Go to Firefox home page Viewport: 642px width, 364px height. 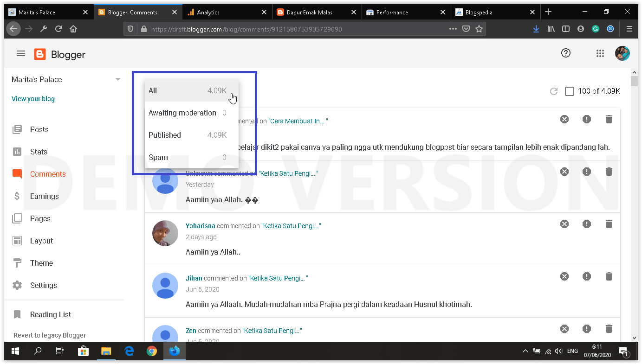(73, 29)
